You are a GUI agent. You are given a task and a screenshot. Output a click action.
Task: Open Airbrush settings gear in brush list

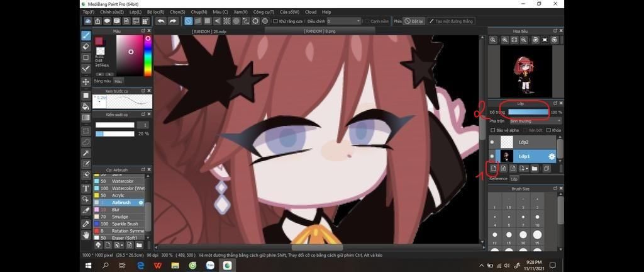click(x=141, y=203)
